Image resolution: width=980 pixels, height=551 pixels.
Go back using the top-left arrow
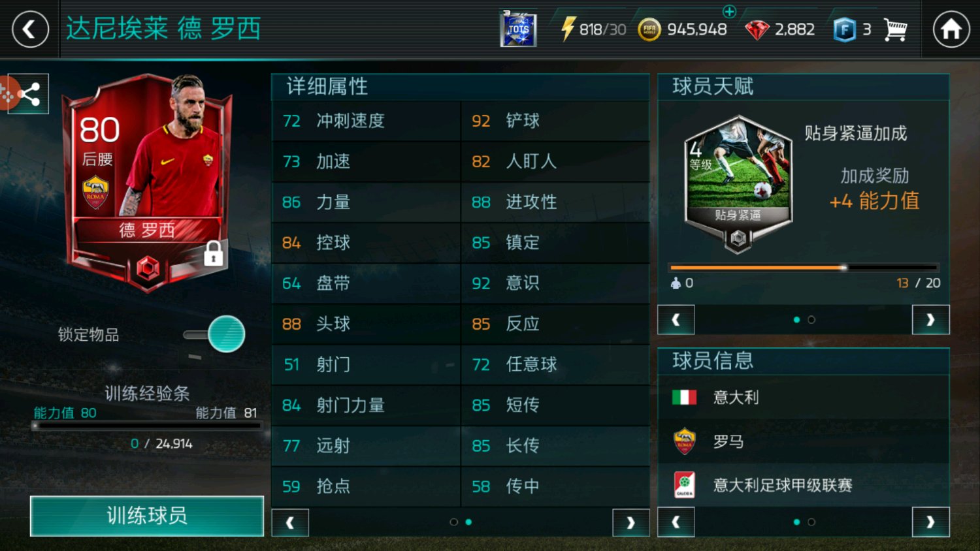pyautogui.click(x=30, y=29)
